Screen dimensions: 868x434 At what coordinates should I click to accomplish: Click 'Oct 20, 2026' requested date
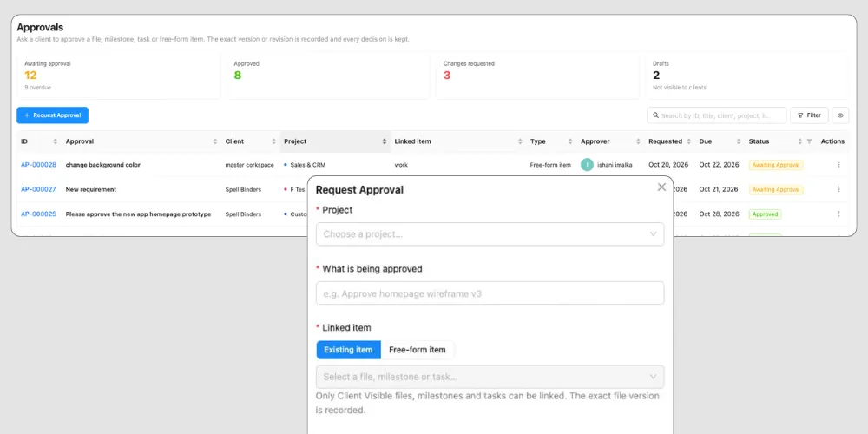pos(668,165)
